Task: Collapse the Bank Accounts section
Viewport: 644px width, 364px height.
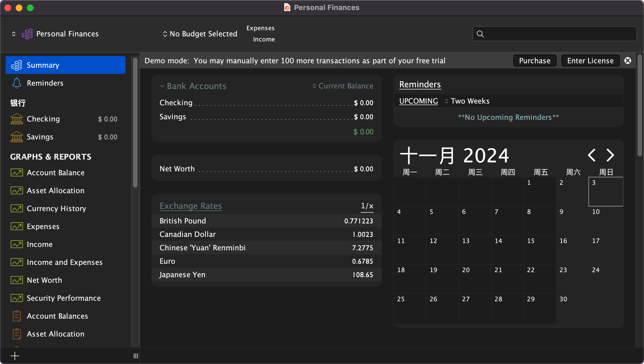Action: click(x=162, y=86)
